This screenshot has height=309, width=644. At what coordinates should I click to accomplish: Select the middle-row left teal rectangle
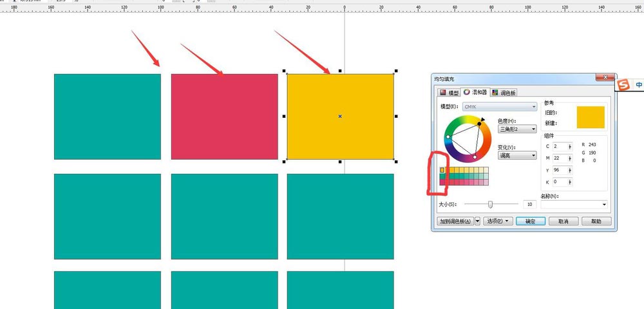(x=108, y=216)
